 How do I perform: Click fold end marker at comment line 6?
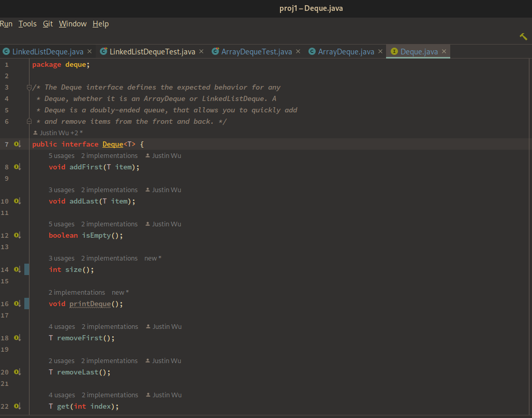coord(29,121)
